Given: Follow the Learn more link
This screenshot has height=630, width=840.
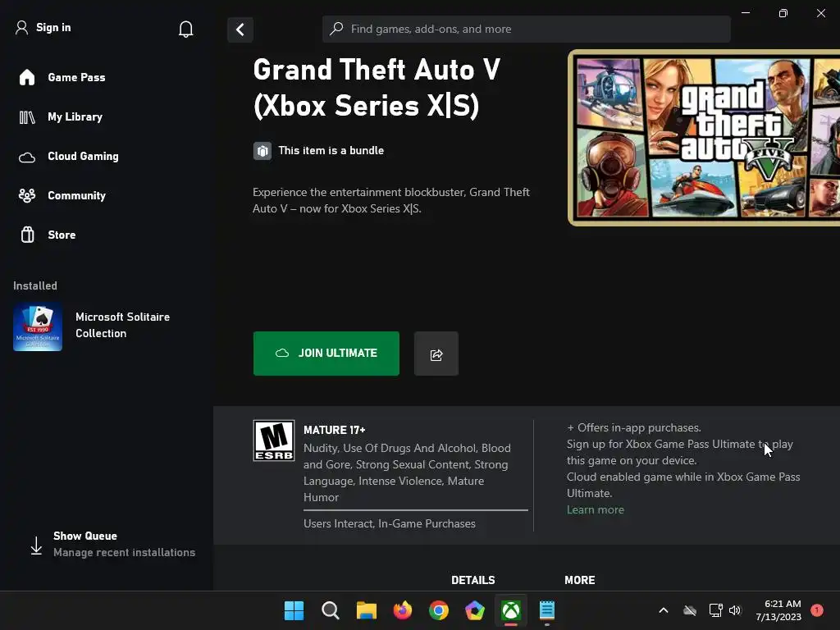Looking at the screenshot, I should coord(596,509).
